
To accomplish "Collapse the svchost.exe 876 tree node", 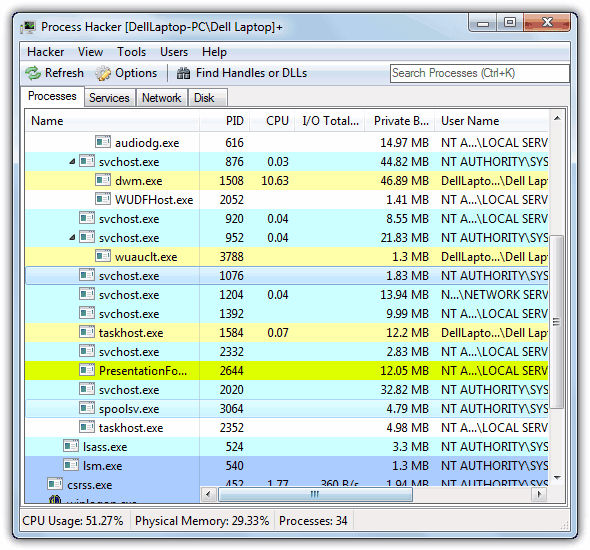I will tap(72, 162).
